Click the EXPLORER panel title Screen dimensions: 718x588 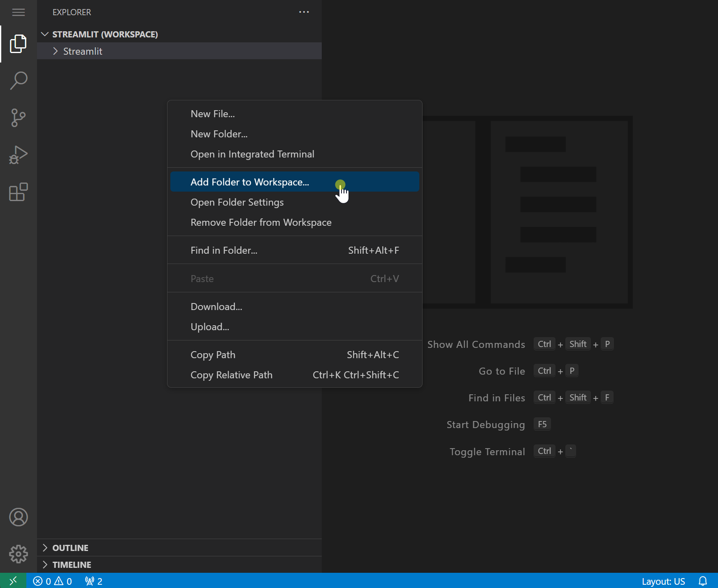point(72,12)
